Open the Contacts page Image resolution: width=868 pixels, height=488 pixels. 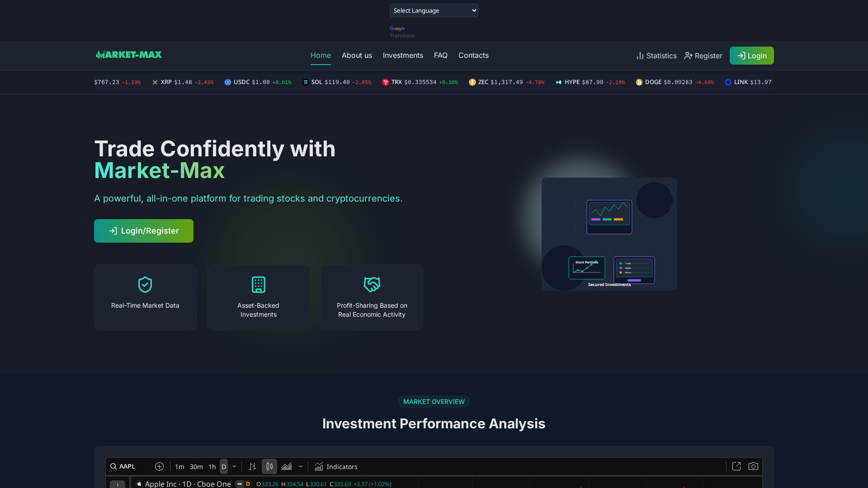(473, 55)
